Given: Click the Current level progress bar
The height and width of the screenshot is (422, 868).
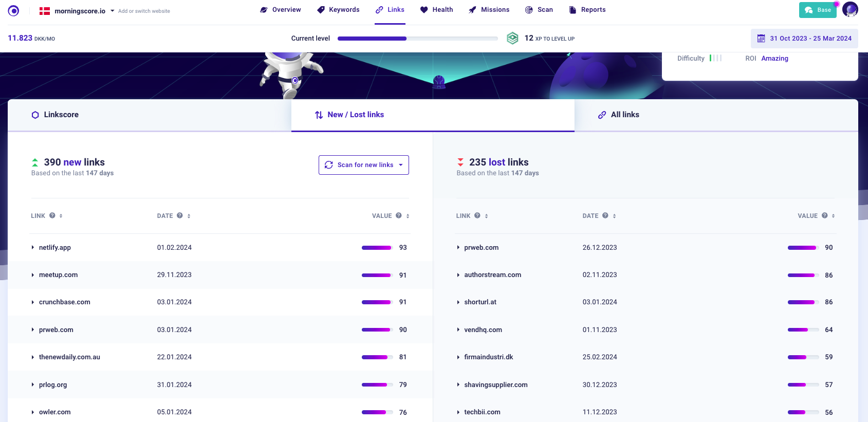Looking at the screenshot, I should [417, 39].
